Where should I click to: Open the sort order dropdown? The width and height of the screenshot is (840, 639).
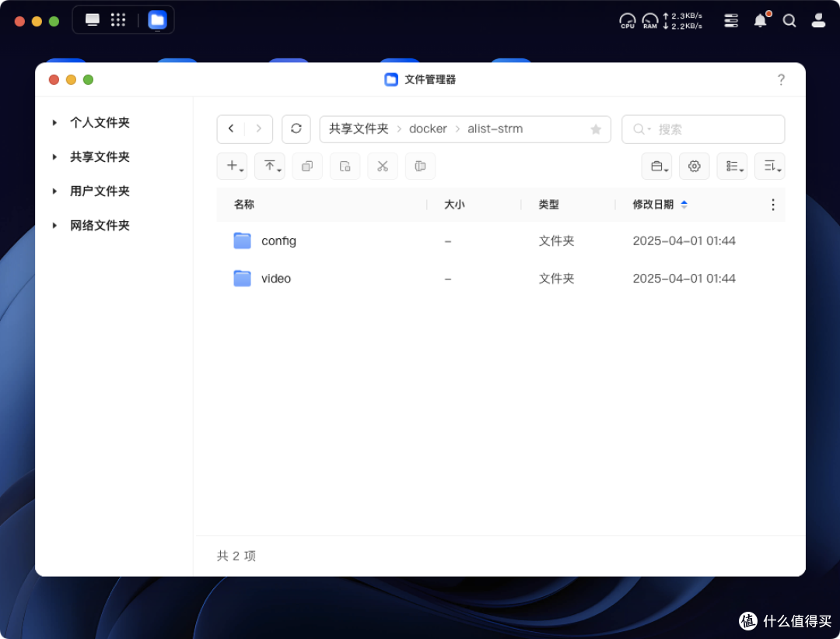(x=770, y=167)
